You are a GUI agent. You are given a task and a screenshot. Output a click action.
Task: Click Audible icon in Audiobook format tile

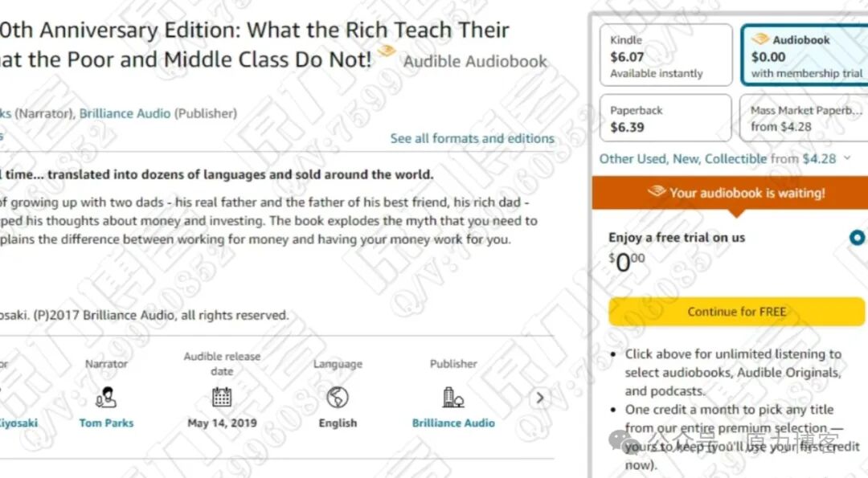(x=759, y=39)
